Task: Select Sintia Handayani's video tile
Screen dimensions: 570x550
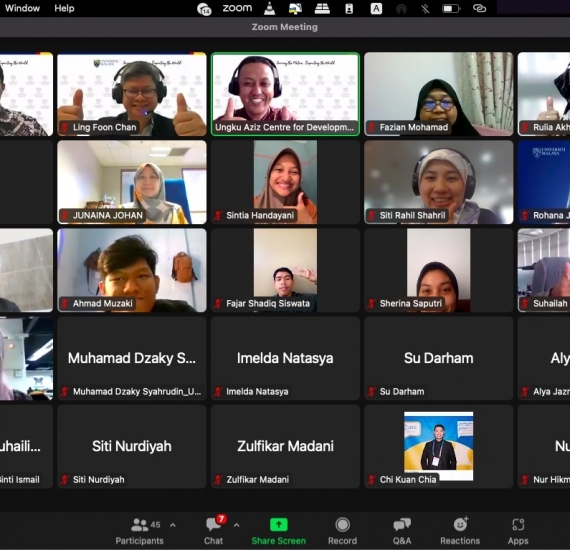Action: click(285, 182)
